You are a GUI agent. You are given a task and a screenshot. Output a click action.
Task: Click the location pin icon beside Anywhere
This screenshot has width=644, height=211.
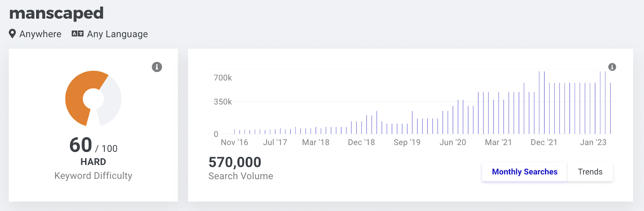click(12, 34)
